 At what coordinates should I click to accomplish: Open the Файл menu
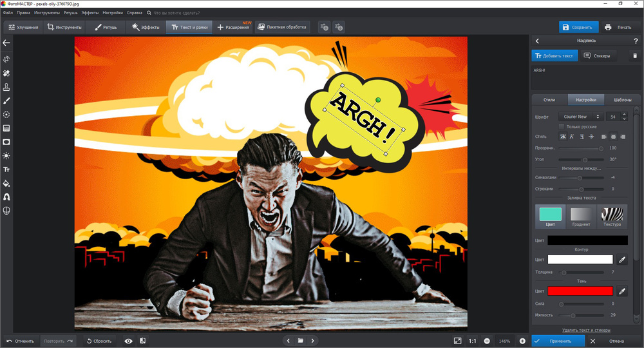8,13
